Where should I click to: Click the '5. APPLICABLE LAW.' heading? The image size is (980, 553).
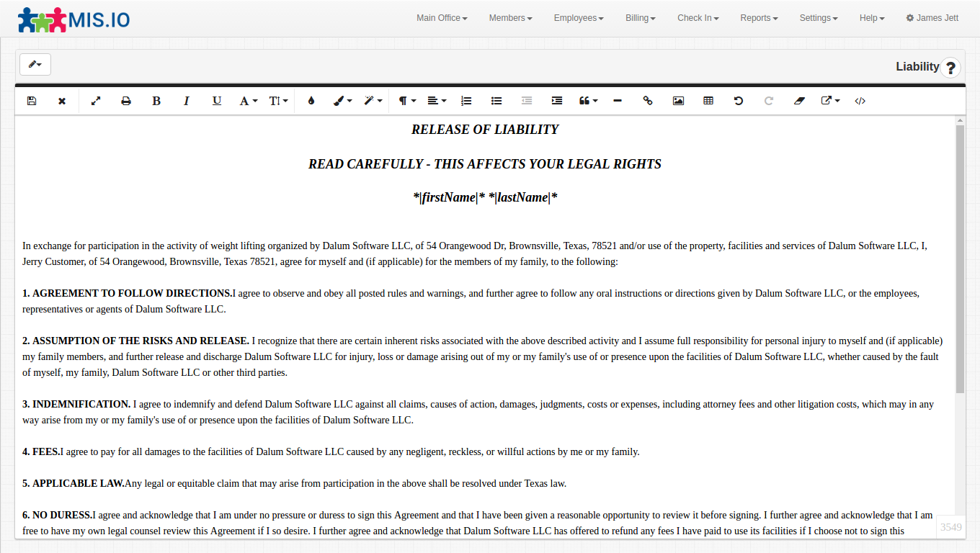click(x=73, y=484)
